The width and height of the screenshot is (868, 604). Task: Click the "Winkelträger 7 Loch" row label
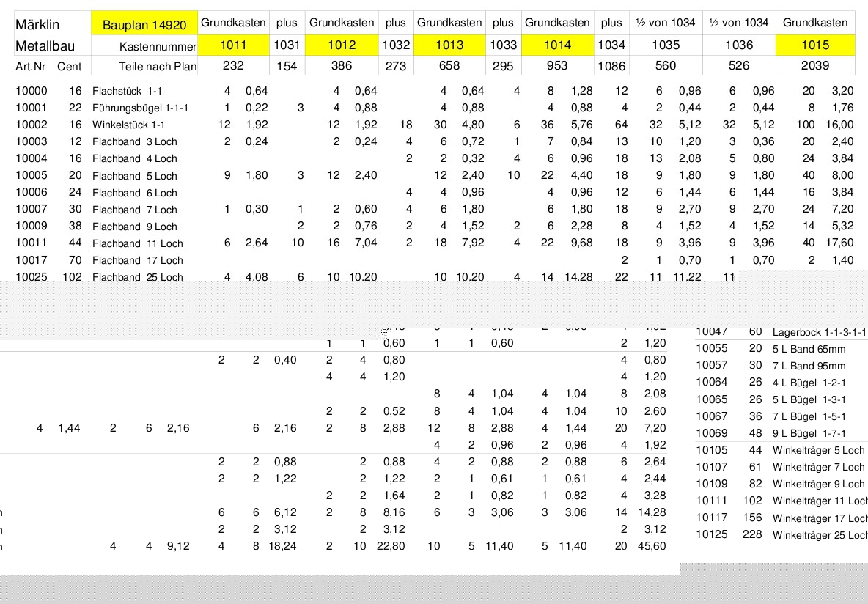[819, 467]
